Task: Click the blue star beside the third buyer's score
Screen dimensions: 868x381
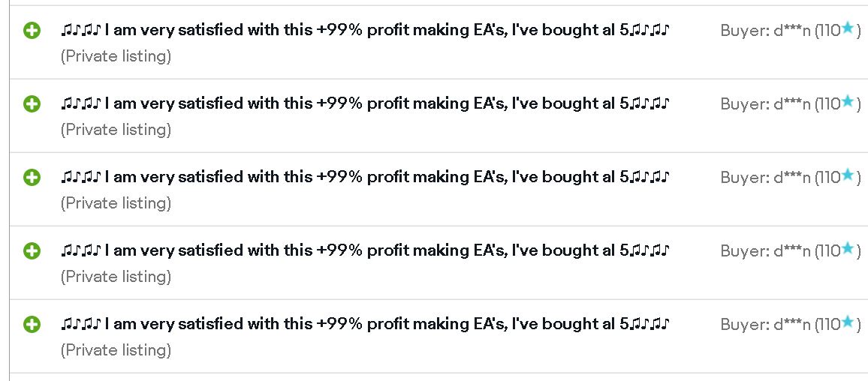Action: coord(848,175)
